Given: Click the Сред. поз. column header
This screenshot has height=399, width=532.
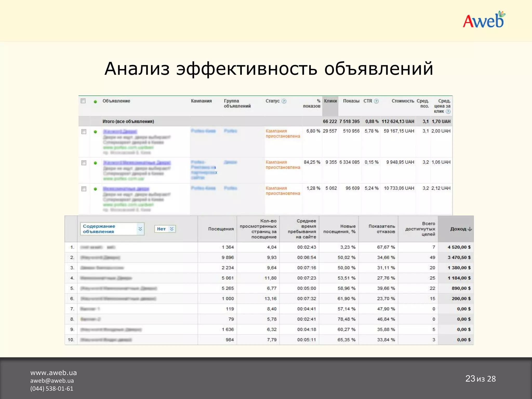Looking at the screenshot, I should (x=423, y=103).
